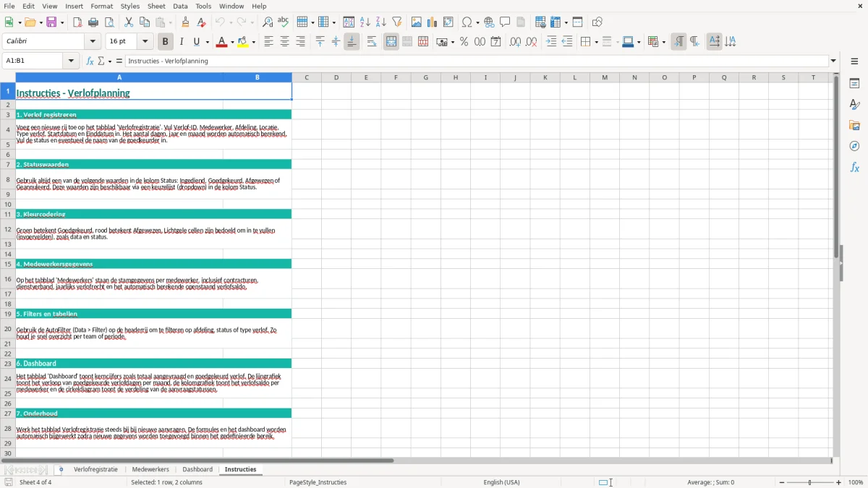
Task: Switch to the Verlofregistratie sheet tab
Action: pos(95,469)
